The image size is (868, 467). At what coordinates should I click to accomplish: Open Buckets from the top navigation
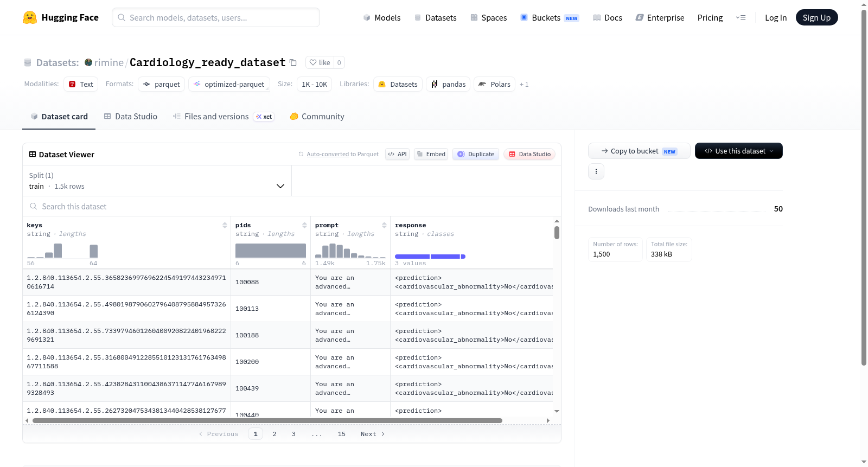(x=550, y=17)
